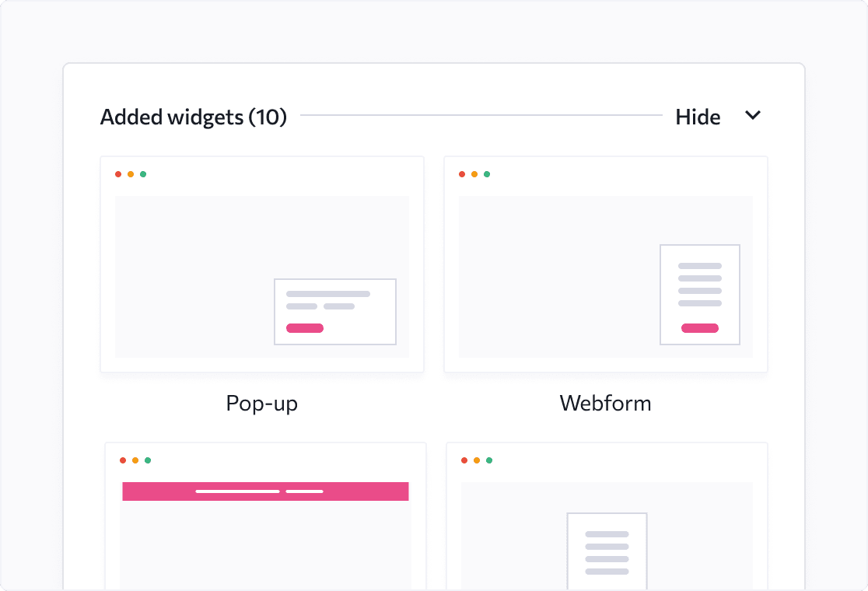Click the pink button in Pop-up preview
The height and width of the screenshot is (591, 868).
(x=305, y=328)
